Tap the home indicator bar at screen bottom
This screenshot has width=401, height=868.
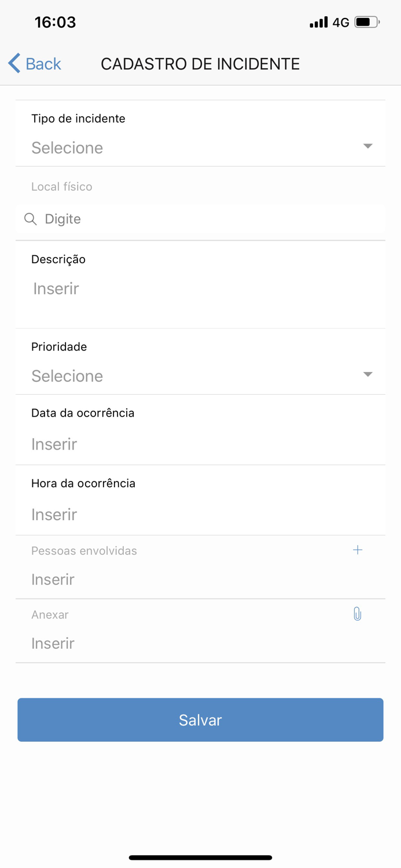coord(200,857)
